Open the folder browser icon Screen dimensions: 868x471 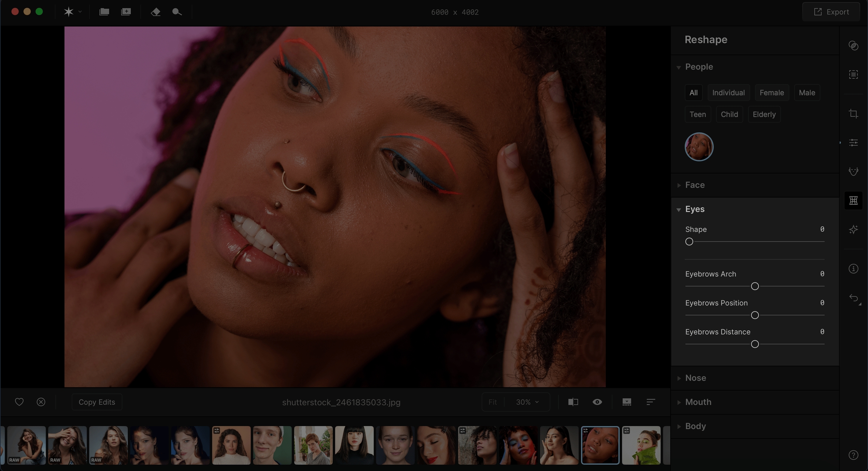point(104,12)
